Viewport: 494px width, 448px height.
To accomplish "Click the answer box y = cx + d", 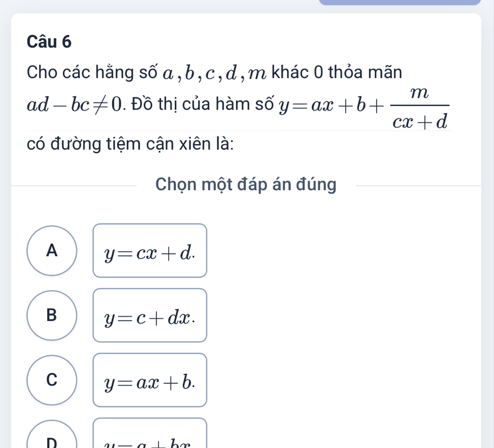I will point(150,251).
